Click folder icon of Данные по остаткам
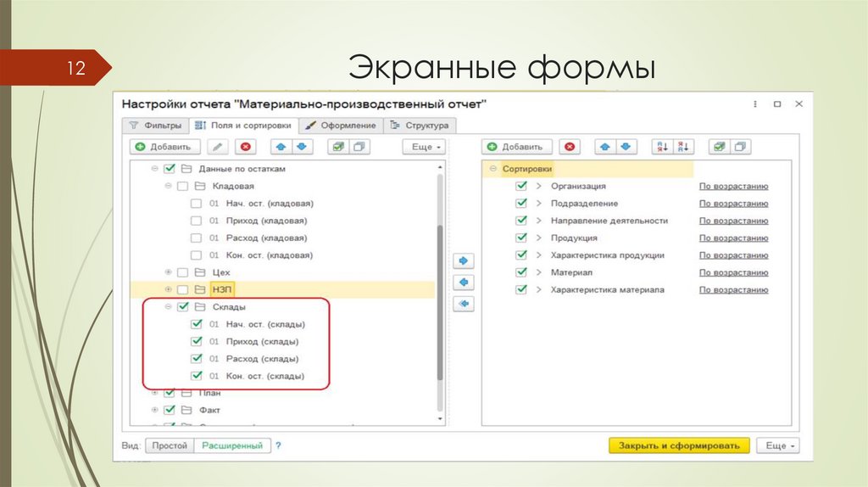 coord(186,169)
